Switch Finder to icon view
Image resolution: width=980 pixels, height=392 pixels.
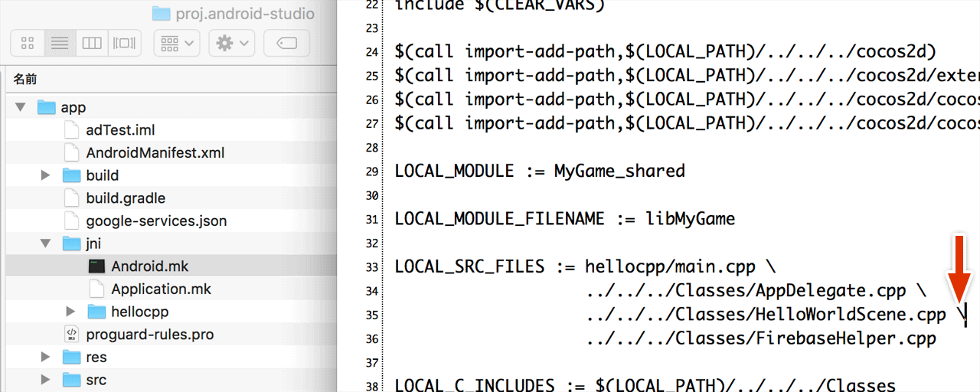28,44
